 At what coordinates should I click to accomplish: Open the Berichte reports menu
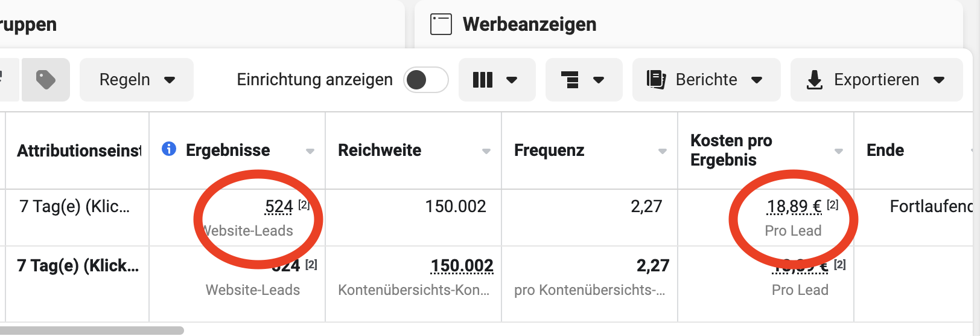point(706,80)
